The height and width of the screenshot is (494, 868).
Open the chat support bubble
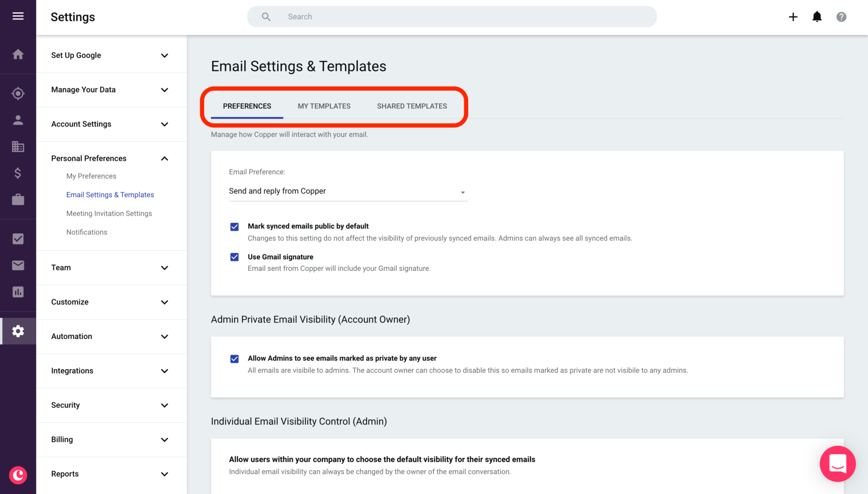point(837,464)
